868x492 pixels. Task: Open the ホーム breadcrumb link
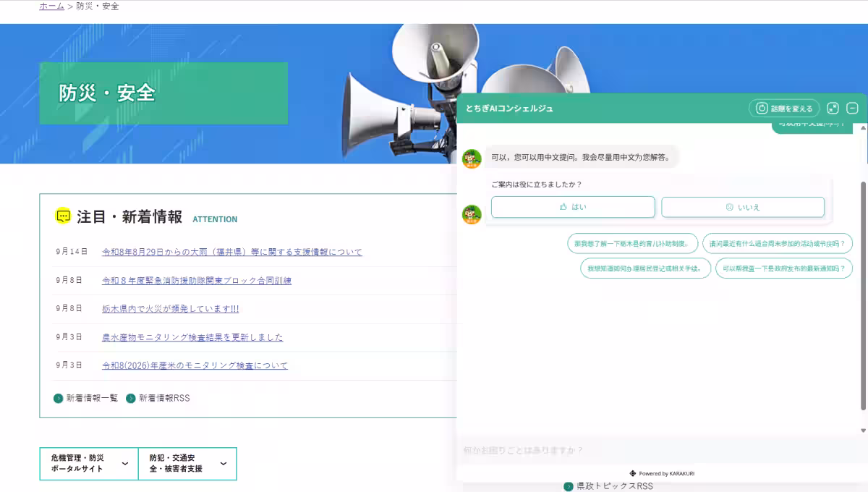[x=51, y=6]
